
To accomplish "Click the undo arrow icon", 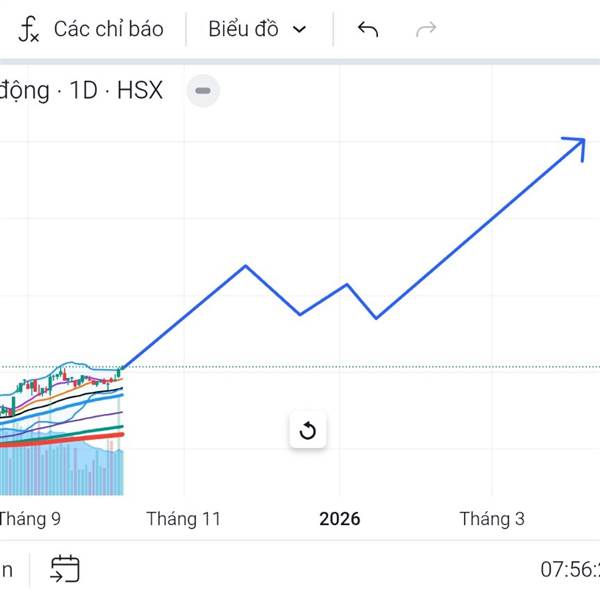I will [x=368, y=29].
